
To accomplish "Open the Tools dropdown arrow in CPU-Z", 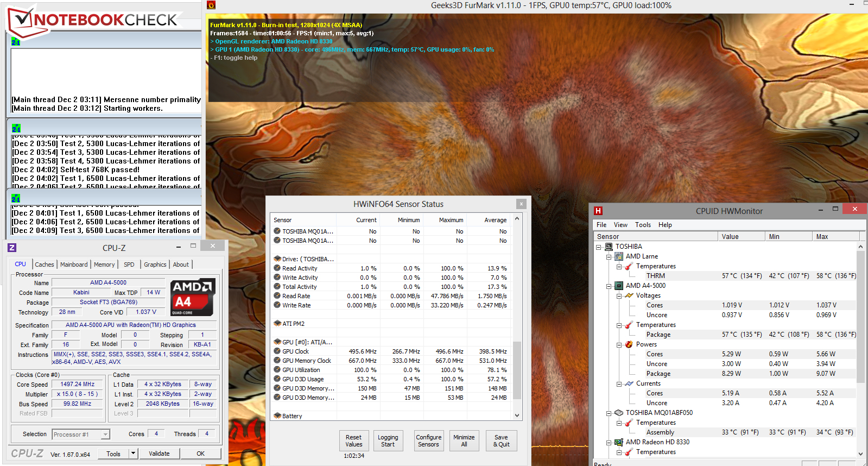I will tap(133, 453).
